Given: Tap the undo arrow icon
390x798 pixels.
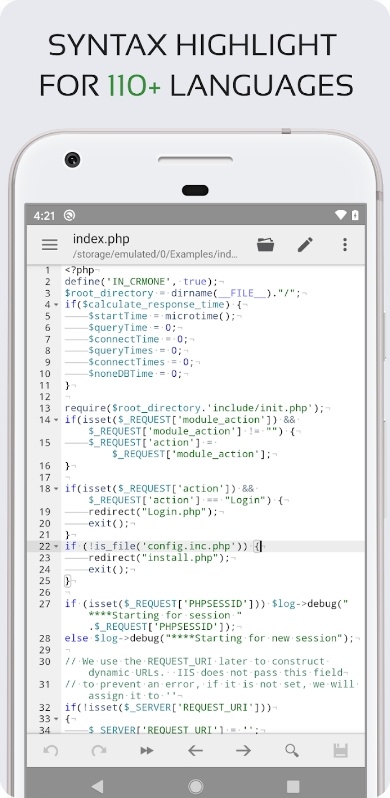Looking at the screenshot, I should (50, 750).
